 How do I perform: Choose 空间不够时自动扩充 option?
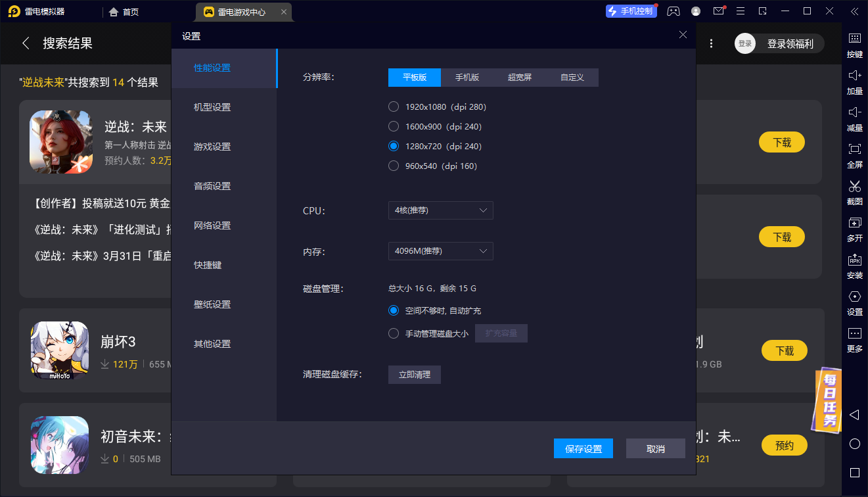pos(394,310)
